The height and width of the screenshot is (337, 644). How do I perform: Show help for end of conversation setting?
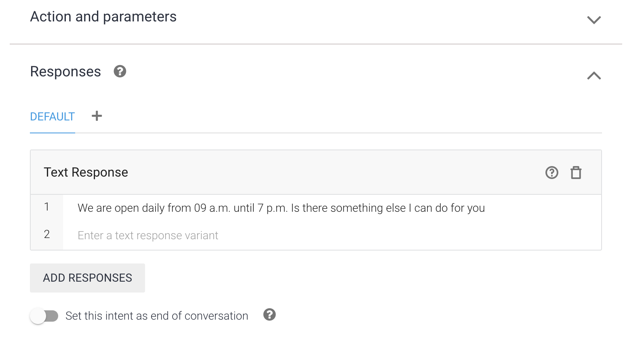click(269, 315)
